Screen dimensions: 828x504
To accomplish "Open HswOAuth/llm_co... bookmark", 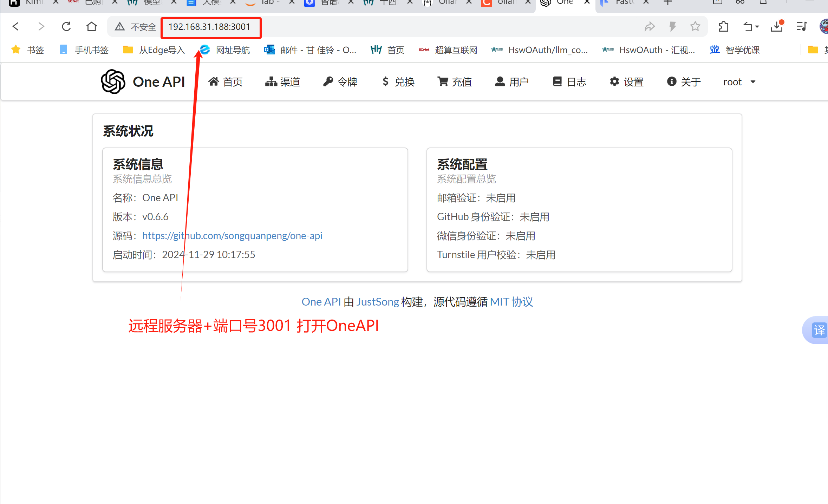I will [539, 50].
